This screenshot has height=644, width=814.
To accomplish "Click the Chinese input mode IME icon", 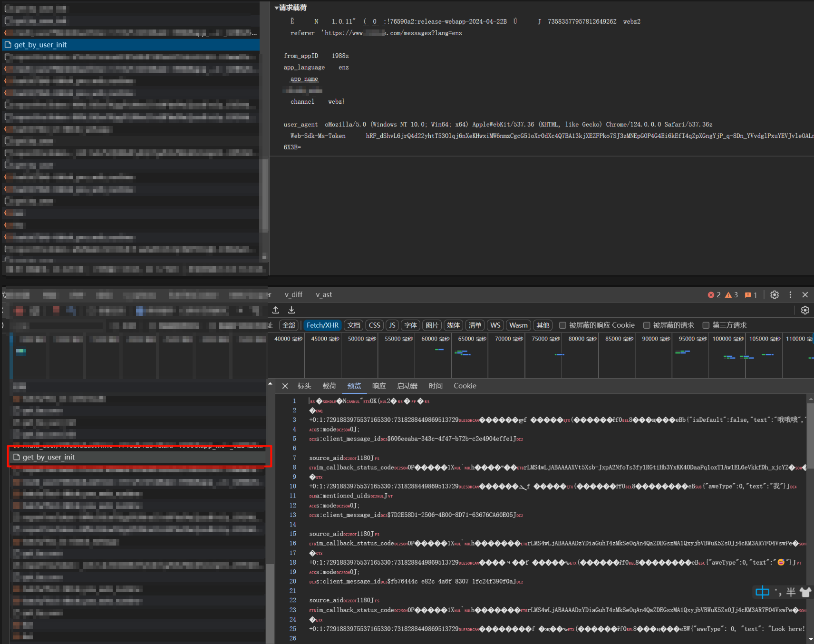I will click(x=762, y=592).
